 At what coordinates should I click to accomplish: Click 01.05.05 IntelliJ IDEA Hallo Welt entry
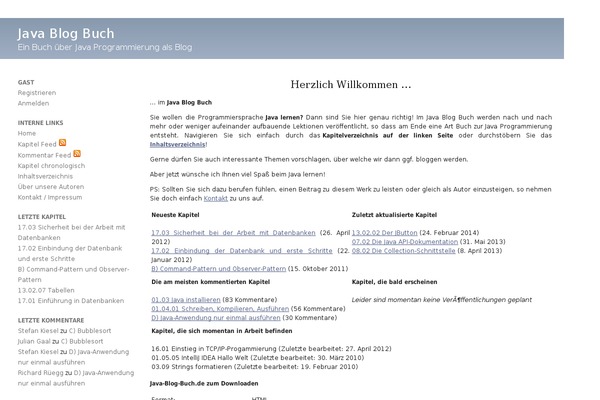258,358
